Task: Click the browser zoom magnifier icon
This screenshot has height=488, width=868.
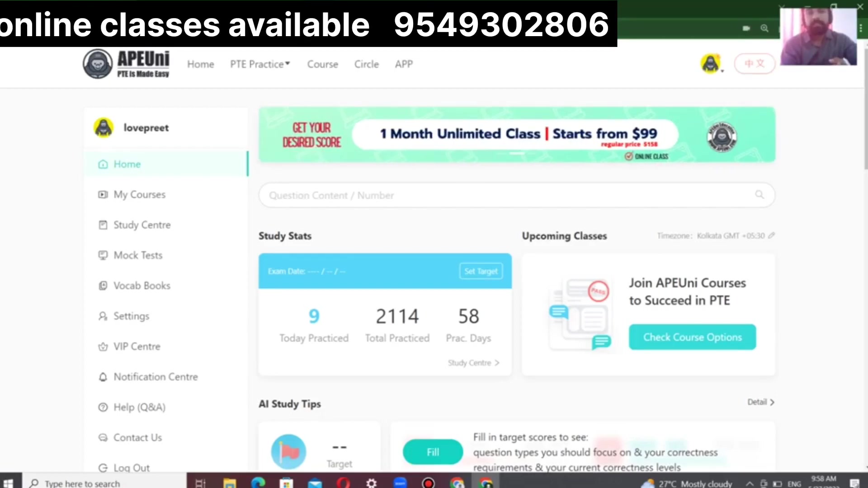Action: [764, 28]
